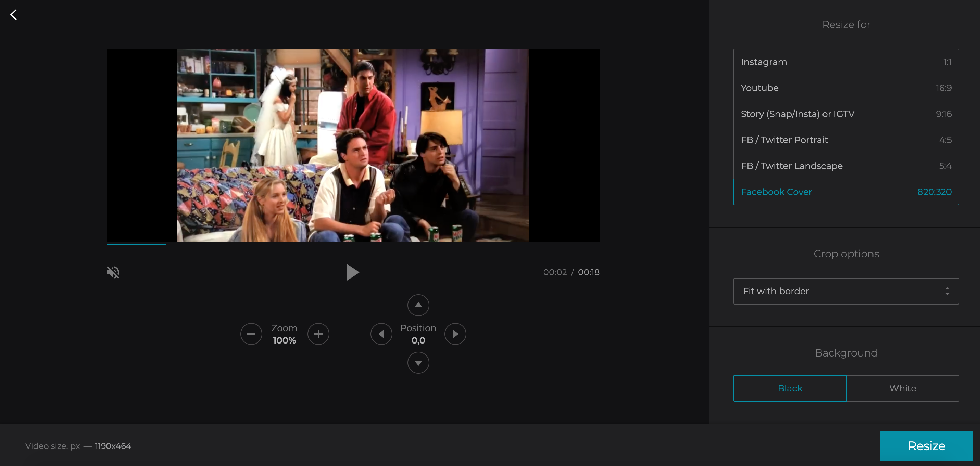Viewport: 980px width, 466px height.
Task: Set background color to White
Action: (903, 388)
